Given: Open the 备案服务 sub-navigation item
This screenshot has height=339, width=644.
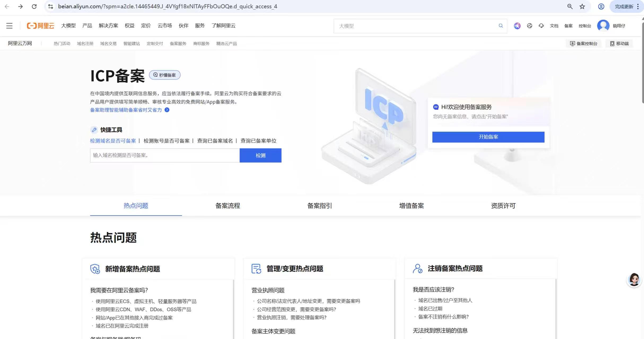Looking at the screenshot, I should point(178,44).
